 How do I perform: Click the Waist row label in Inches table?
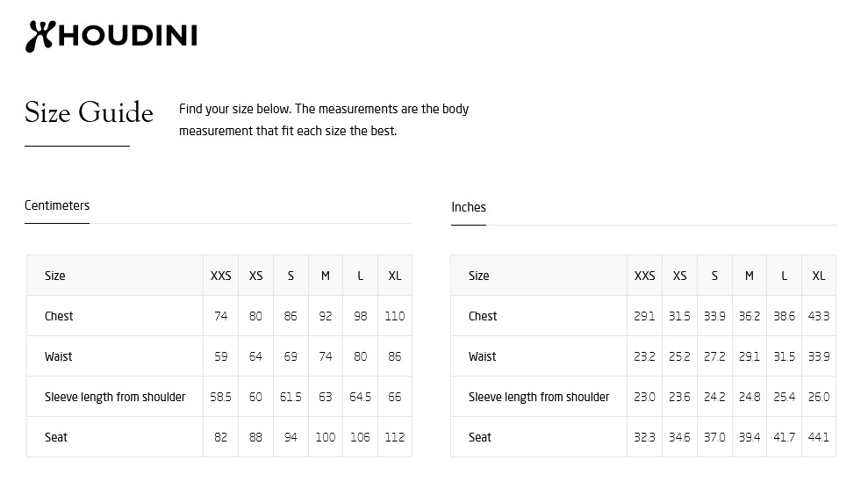pos(482,356)
